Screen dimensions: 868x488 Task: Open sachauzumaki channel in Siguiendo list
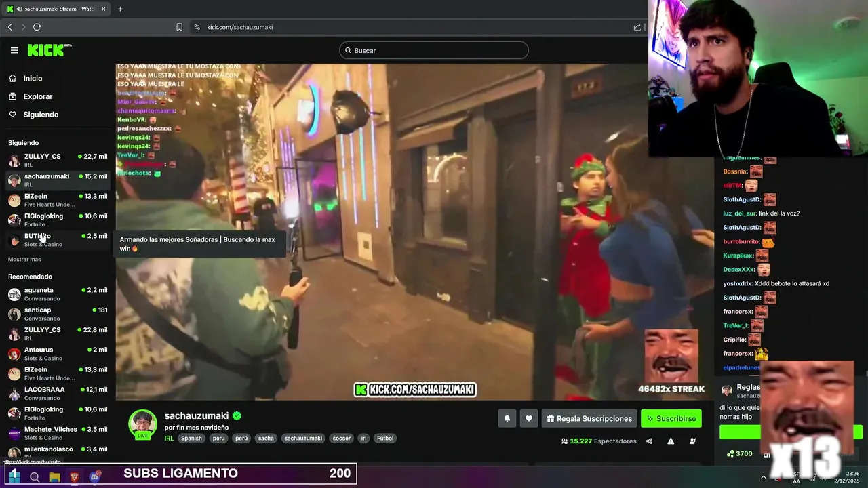click(58, 180)
